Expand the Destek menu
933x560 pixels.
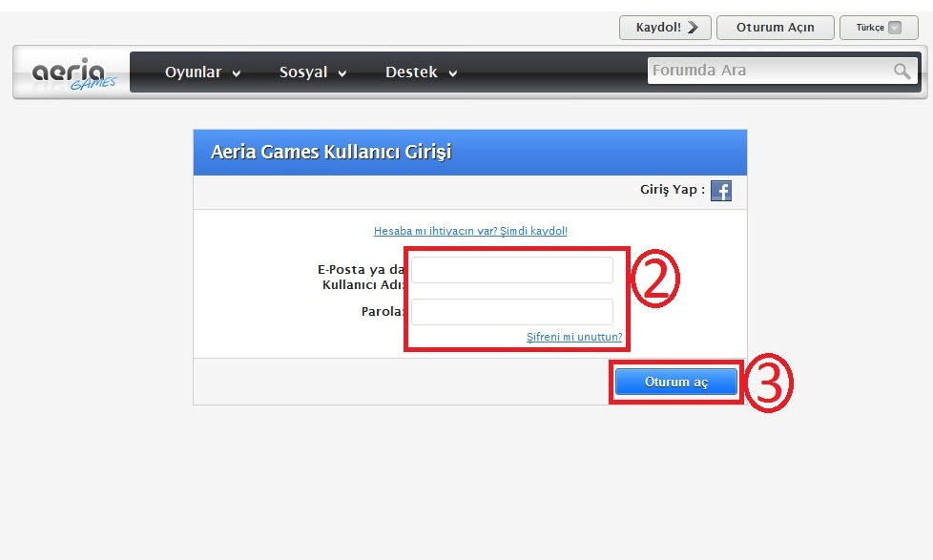click(x=422, y=72)
